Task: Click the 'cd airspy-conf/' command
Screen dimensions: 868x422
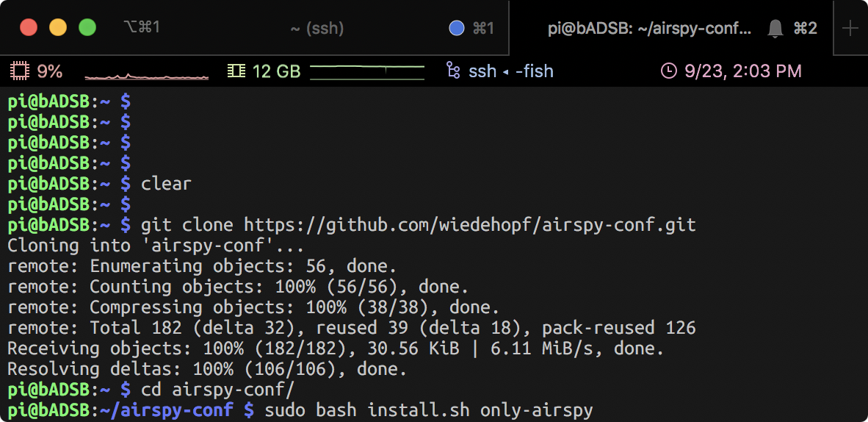Action: [x=217, y=389]
